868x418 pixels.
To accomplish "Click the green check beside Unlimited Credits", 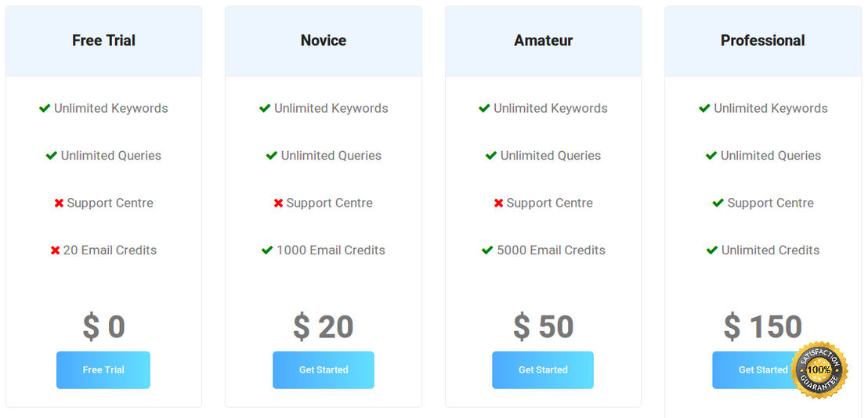I will click(712, 250).
